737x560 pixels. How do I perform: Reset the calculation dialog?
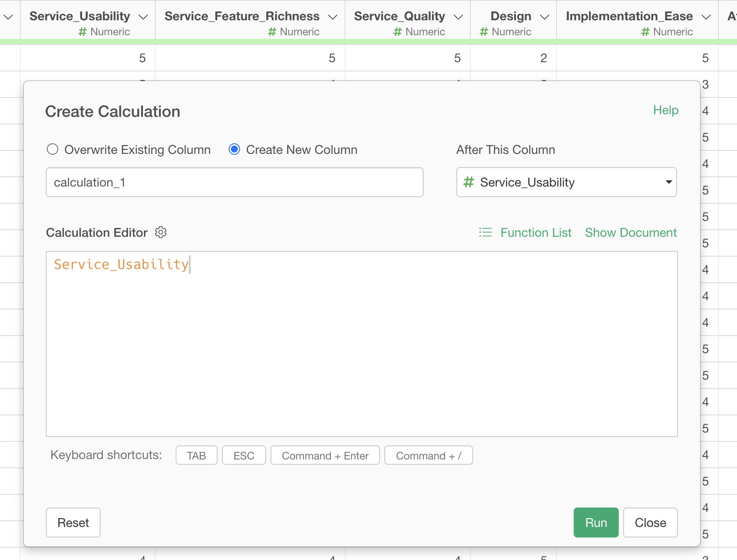coord(73,523)
